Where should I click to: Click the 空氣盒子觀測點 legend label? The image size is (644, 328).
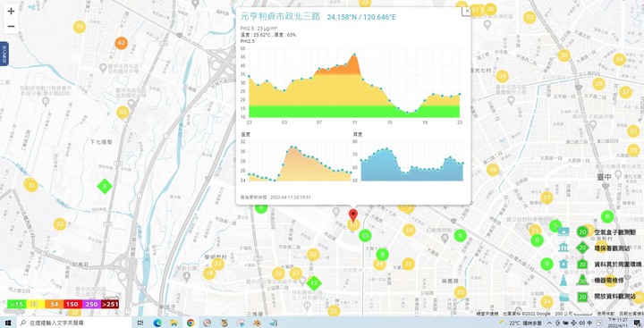click(615, 232)
